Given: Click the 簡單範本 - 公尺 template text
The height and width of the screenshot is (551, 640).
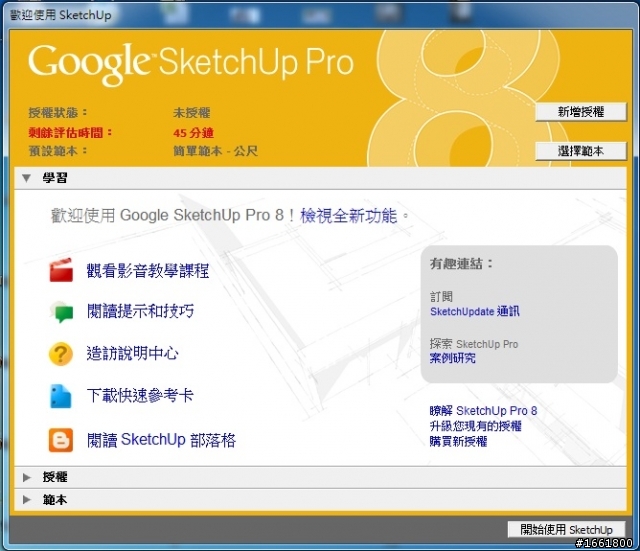Looking at the screenshot, I should pos(216,151).
